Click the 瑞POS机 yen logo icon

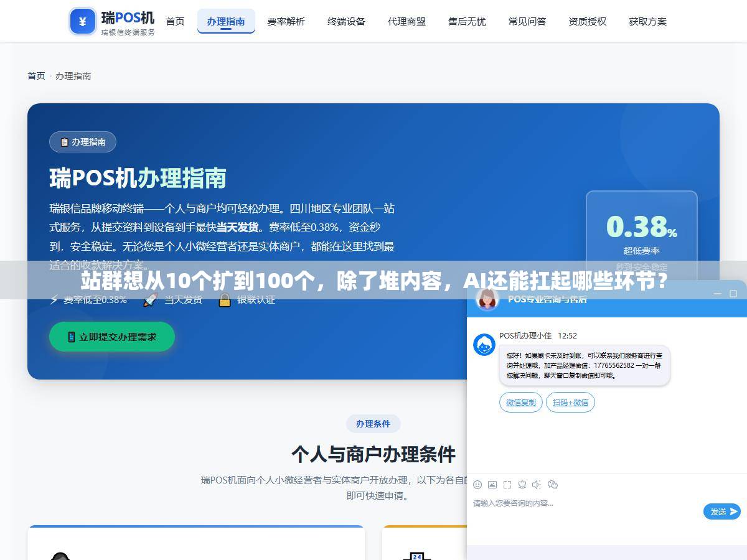coord(83,21)
